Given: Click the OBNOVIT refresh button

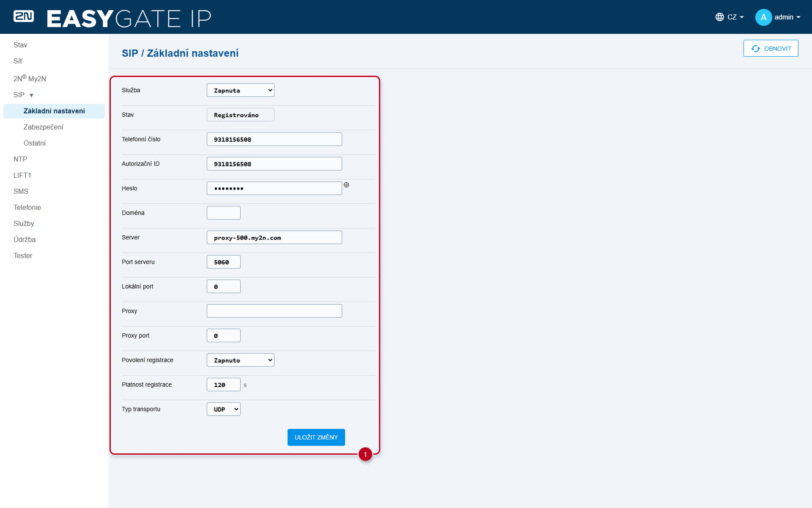Looking at the screenshot, I should 771,48.
